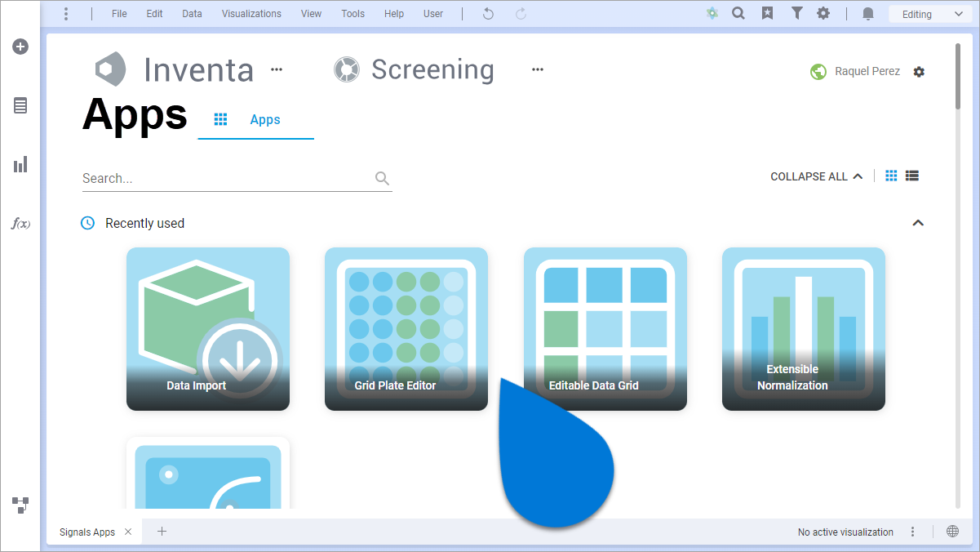This screenshot has width=980, height=552.
Task: Collapse the Recently used section
Action: [918, 223]
